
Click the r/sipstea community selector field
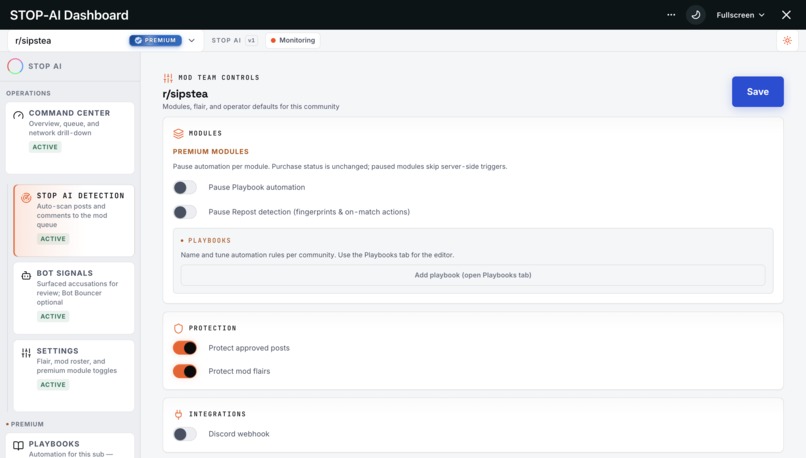click(105, 41)
